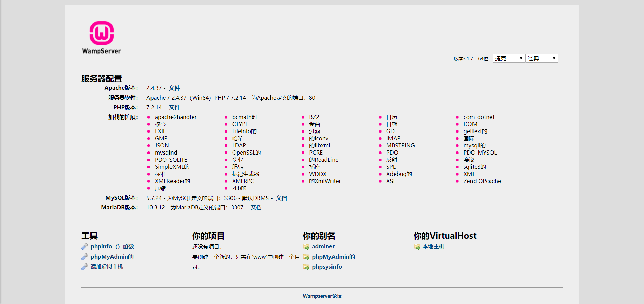Click the GMP extension entry
Image resolution: width=644 pixels, height=304 pixels.
point(161,138)
